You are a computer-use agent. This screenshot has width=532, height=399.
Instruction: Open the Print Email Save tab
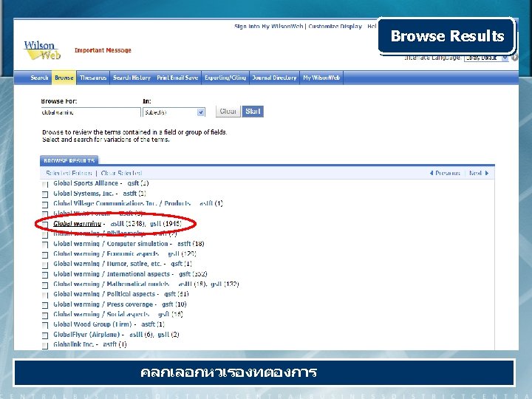[177, 78]
